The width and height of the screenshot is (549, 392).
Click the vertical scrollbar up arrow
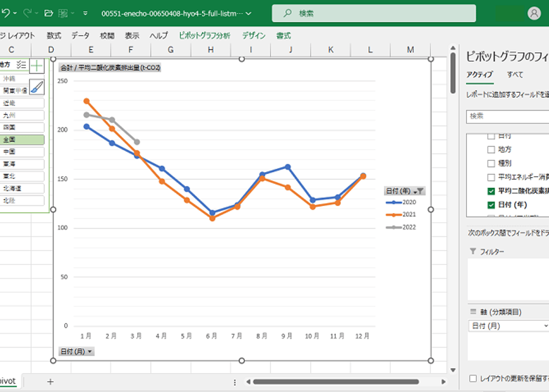point(453,48)
